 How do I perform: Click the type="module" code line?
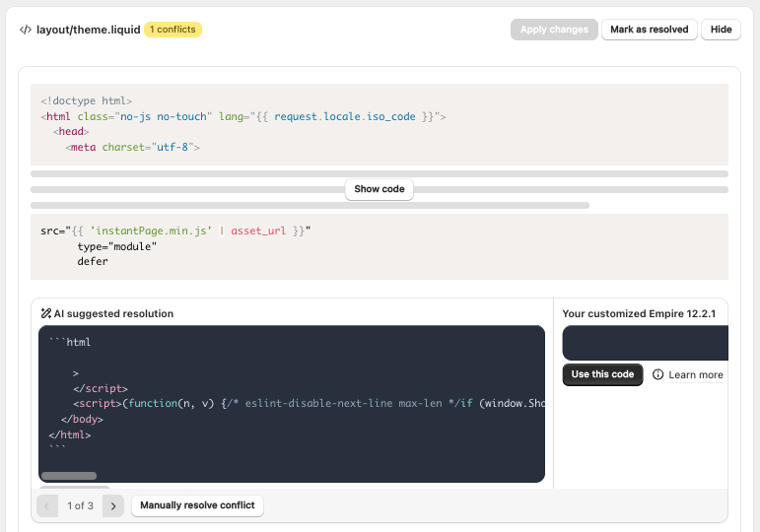[117, 246]
